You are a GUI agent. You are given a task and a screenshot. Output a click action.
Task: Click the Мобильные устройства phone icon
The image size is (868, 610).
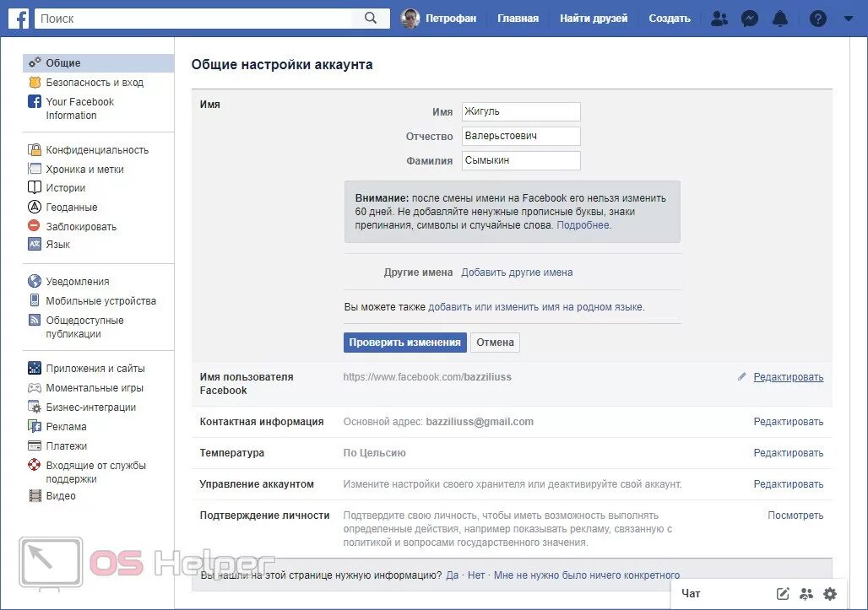[x=35, y=300]
